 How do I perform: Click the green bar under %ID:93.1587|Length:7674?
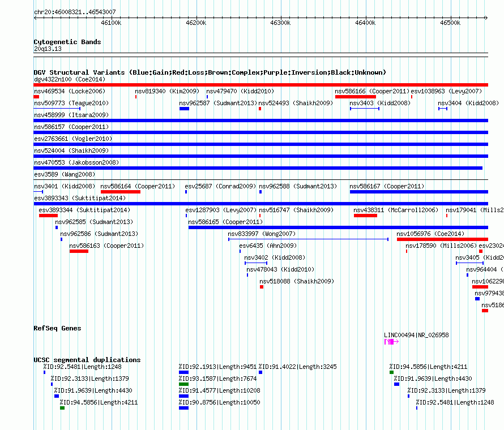tap(183, 384)
